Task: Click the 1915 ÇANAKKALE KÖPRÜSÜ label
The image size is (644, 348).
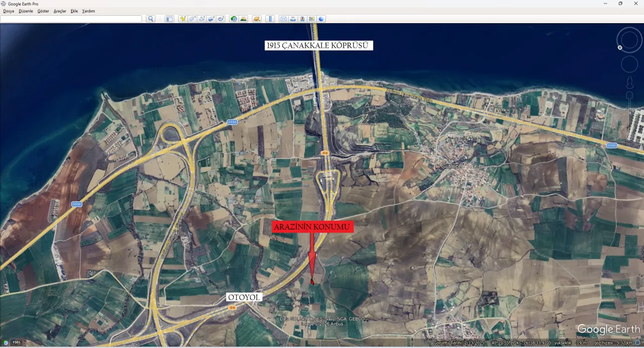Action: click(x=319, y=45)
